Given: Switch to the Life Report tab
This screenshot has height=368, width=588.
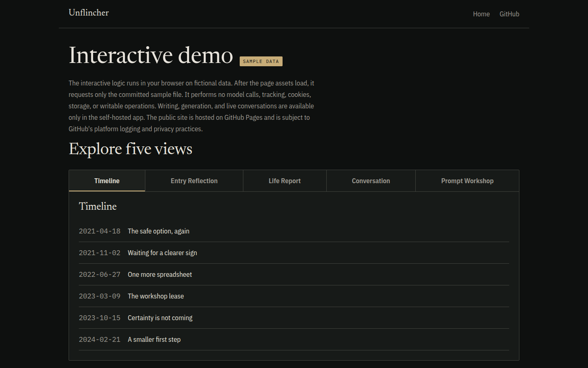Looking at the screenshot, I should tap(285, 181).
